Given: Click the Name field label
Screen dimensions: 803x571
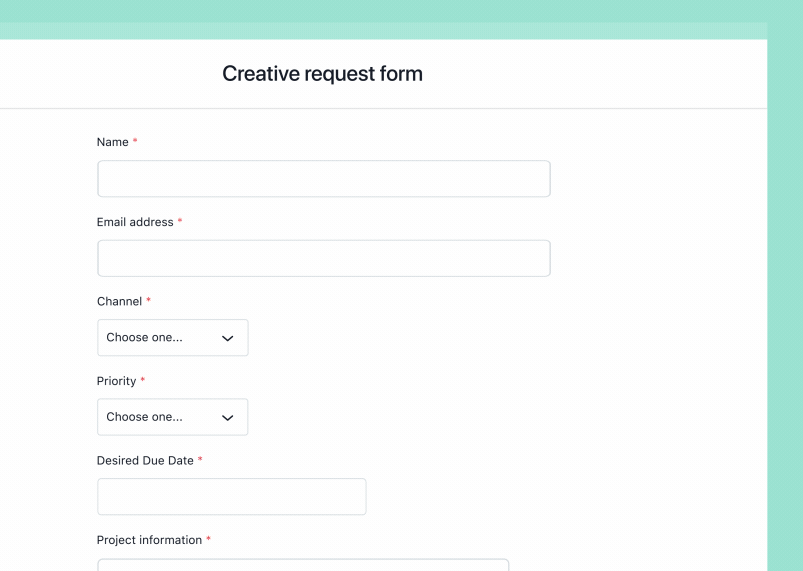Looking at the screenshot, I should point(113,142).
